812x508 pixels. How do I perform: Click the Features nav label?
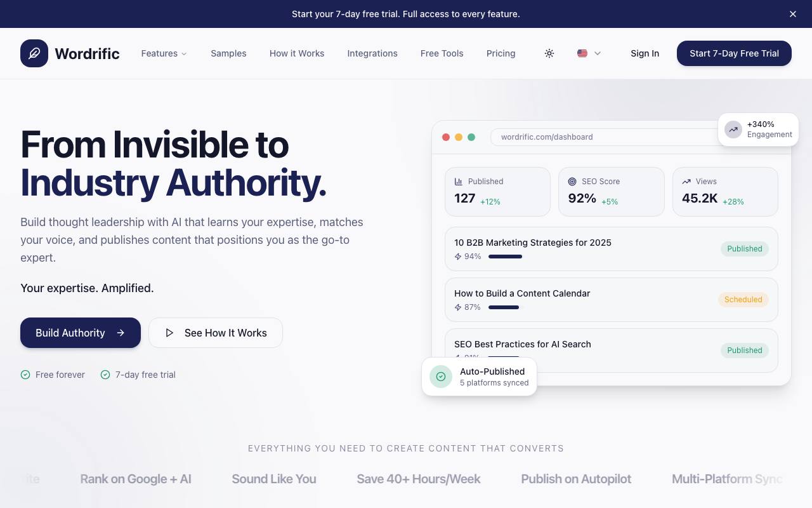tap(159, 53)
